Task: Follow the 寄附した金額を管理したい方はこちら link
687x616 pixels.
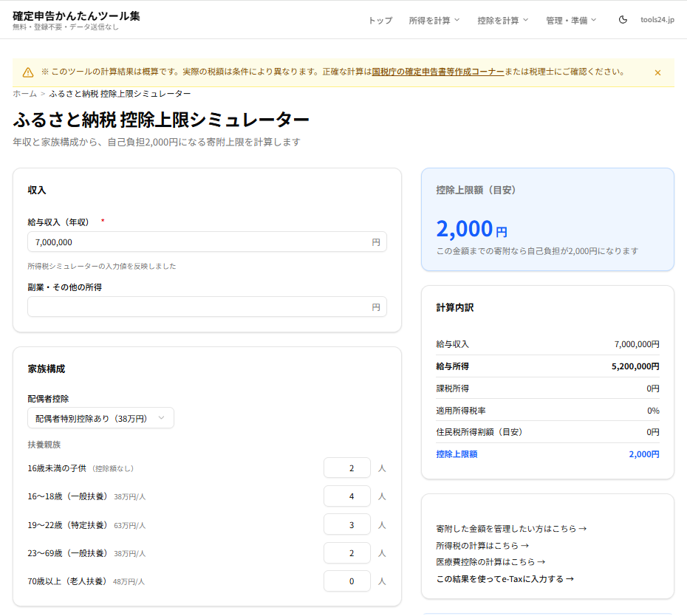Action: click(x=511, y=529)
